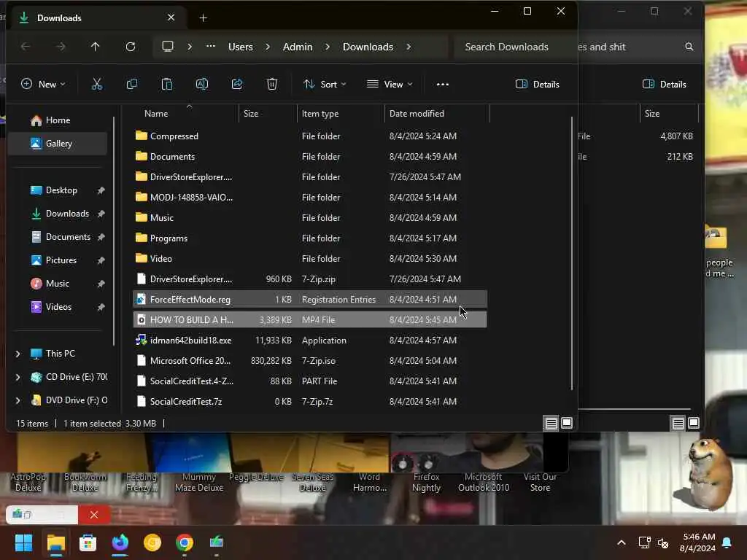Click the Search Downloads field
Screen dimensions: 747x560
pyautogui.click(x=514, y=47)
